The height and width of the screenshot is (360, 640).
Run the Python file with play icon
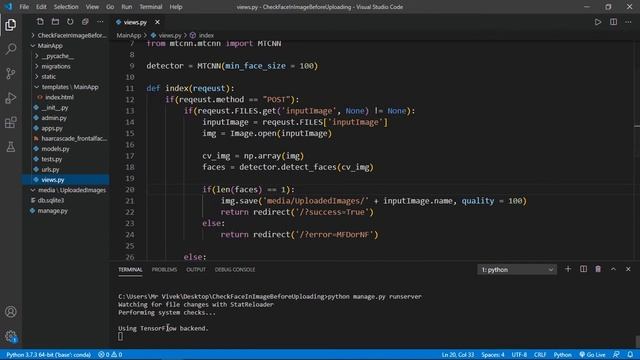pos(598,22)
